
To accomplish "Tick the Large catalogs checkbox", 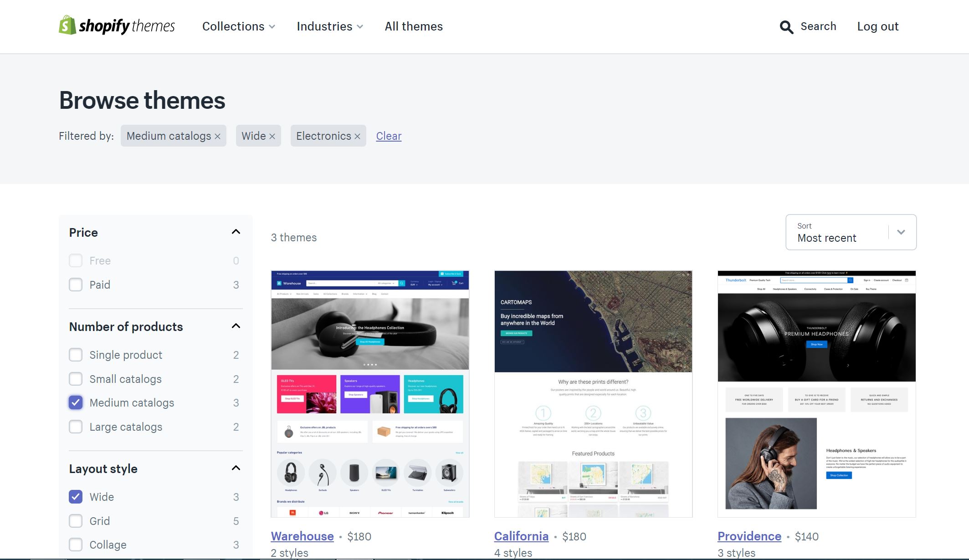I will (76, 427).
